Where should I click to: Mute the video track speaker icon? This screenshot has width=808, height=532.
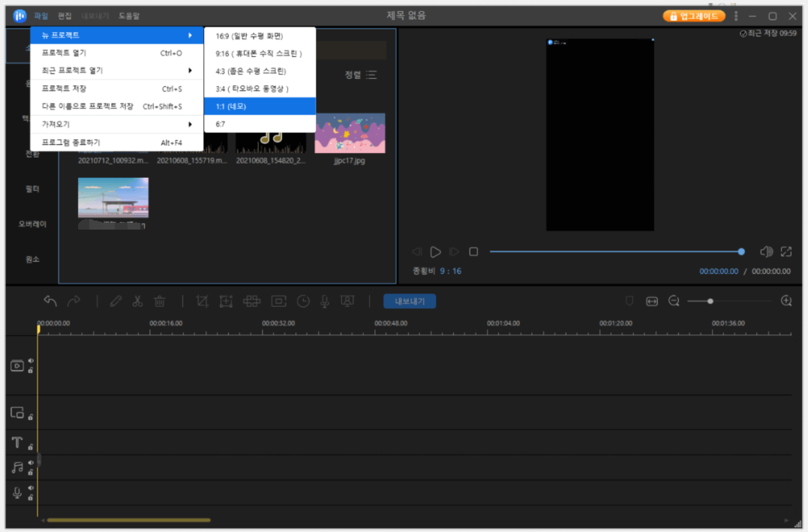(x=31, y=361)
